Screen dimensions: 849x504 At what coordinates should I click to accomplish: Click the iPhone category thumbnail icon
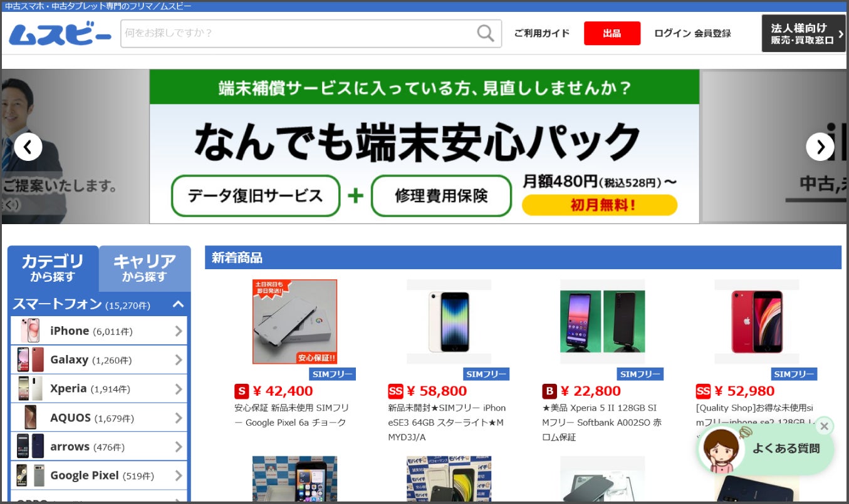click(30, 331)
